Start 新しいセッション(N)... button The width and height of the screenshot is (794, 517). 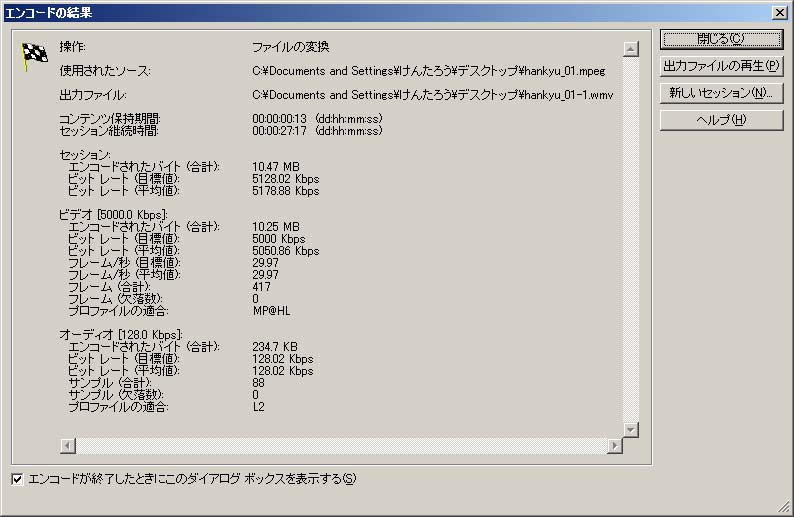722,93
